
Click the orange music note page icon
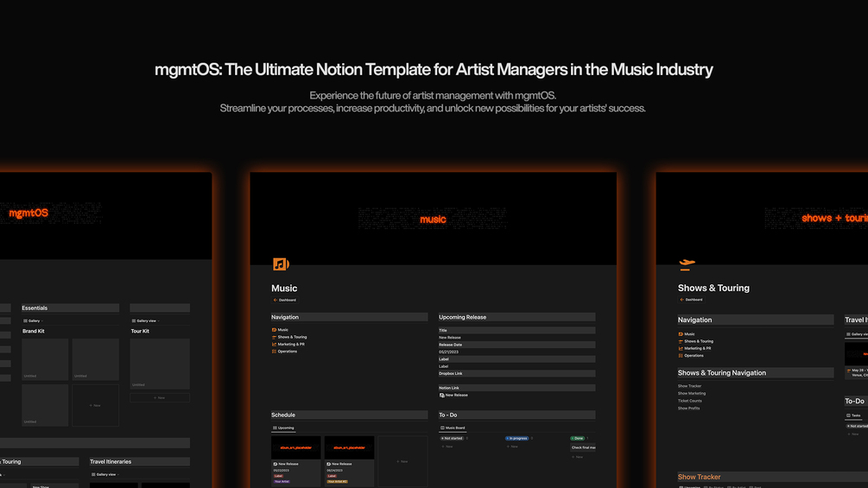pyautogui.click(x=281, y=264)
